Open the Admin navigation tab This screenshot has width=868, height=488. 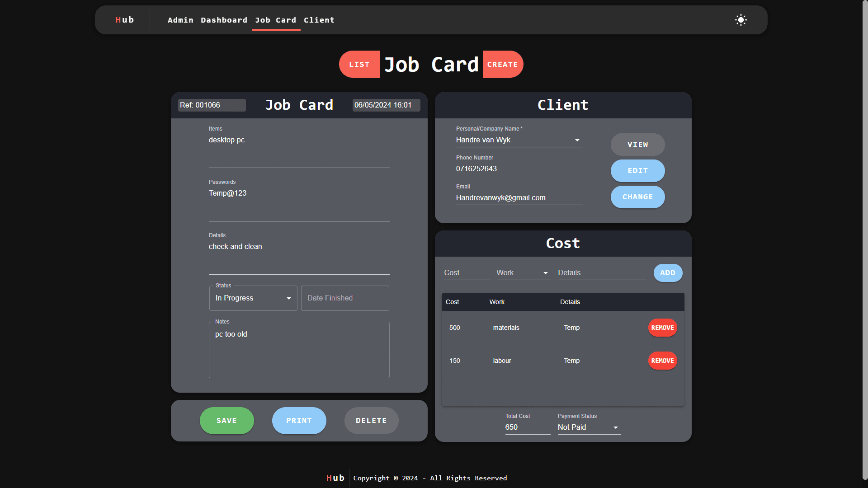click(180, 20)
